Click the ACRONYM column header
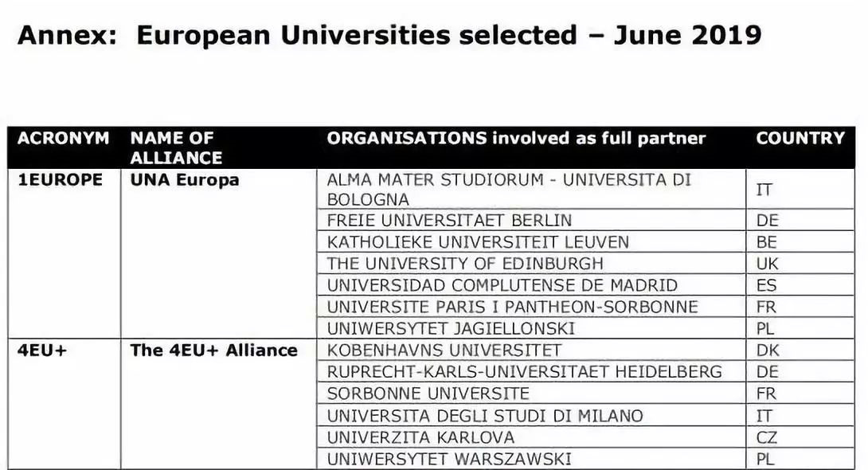 coord(63,139)
